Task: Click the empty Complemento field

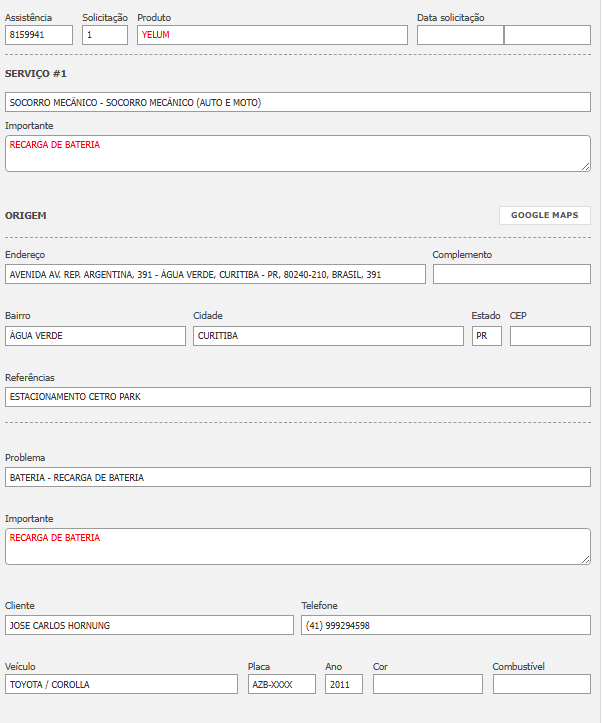Action: [511, 274]
